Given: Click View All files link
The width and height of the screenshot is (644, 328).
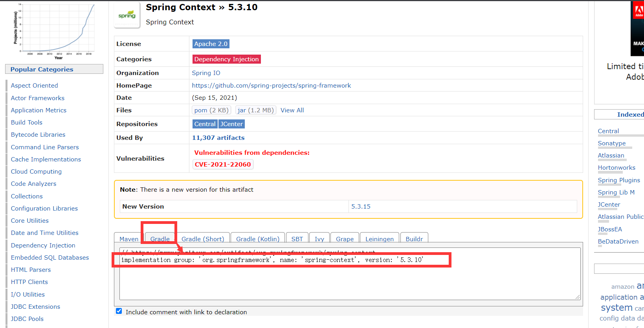Looking at the screenshot, I should point(292,110).
